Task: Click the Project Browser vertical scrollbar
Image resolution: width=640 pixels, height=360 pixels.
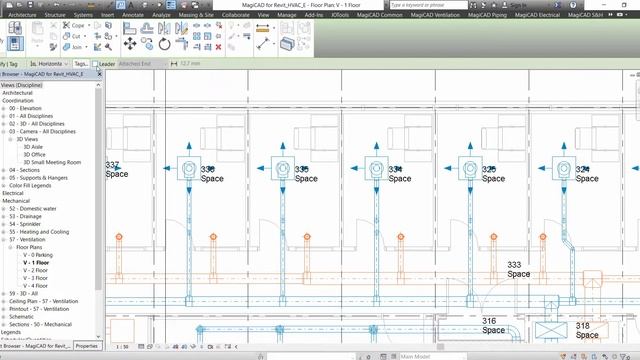Action: 98,188
